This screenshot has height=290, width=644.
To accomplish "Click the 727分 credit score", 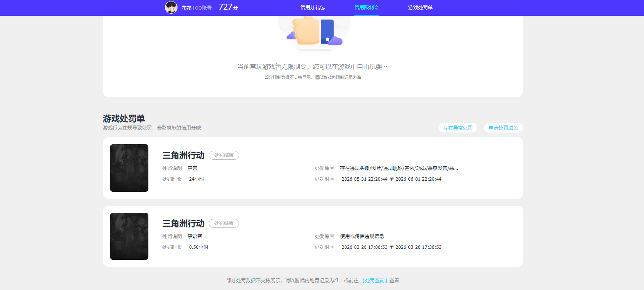I will click(x=228, y=7).
